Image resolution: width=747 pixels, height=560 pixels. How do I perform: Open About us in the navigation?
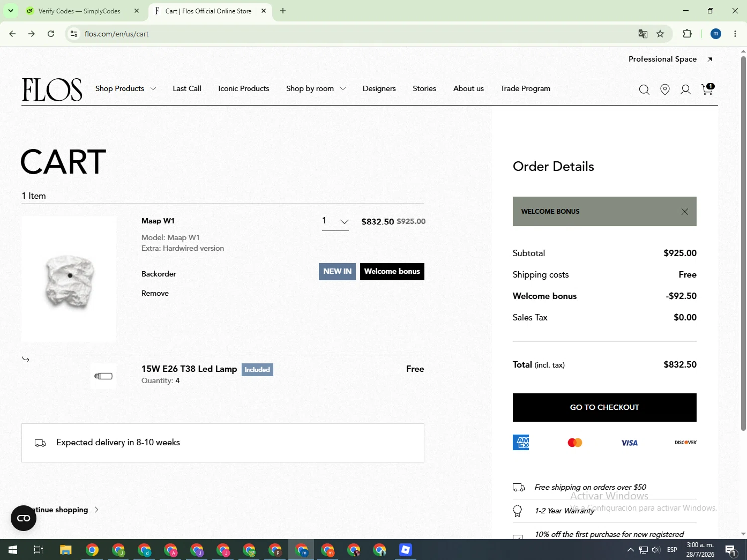click(x=468, y=89)
